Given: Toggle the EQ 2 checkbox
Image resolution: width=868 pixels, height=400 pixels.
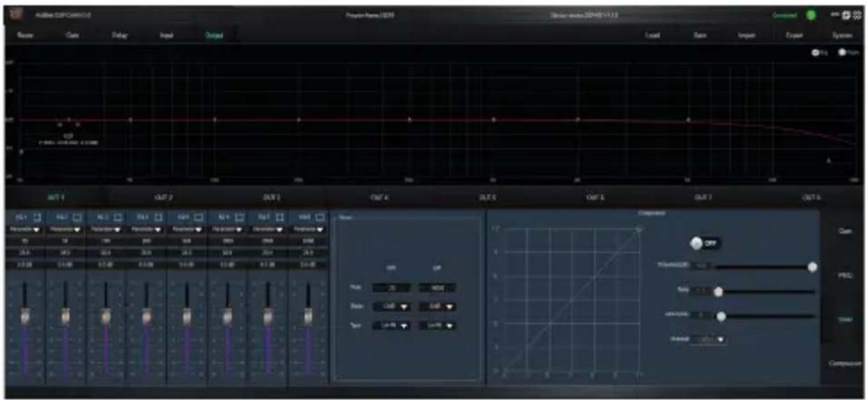Looking at the screenshot, I should [x=78, y=217].
